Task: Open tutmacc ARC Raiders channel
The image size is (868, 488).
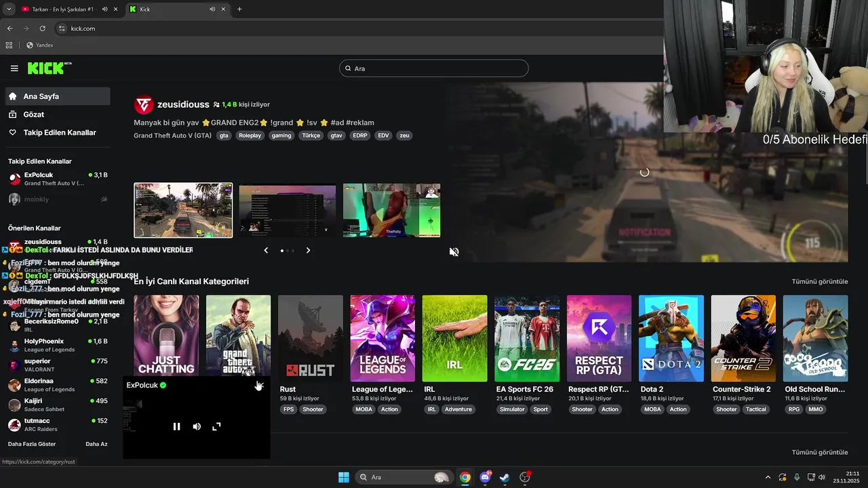Action: pyautogui.click(x=58, y=424)
